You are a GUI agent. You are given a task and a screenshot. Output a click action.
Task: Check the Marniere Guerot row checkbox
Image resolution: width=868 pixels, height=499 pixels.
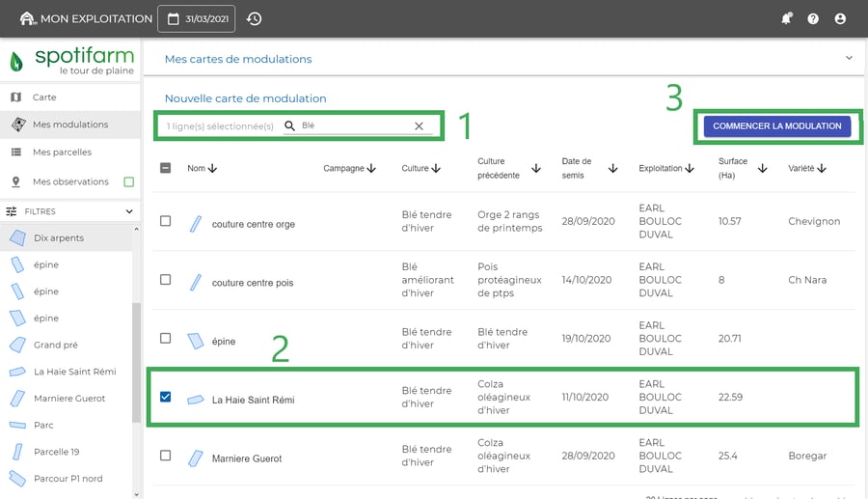[x=165, y=456]
